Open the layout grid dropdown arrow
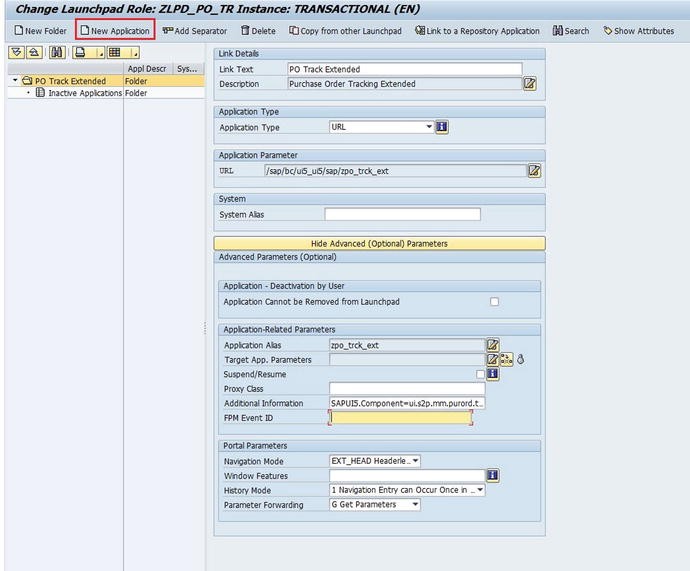 coord(135,53)
